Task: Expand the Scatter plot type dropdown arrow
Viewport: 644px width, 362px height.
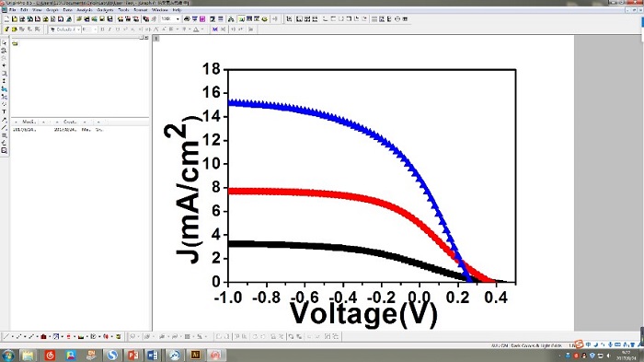Action: [25, 336]
